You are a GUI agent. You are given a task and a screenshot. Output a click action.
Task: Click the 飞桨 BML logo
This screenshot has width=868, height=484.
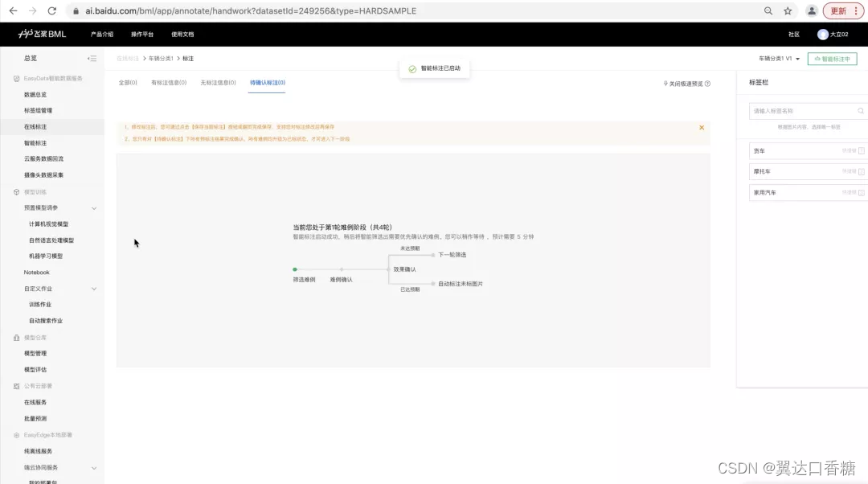42,34
